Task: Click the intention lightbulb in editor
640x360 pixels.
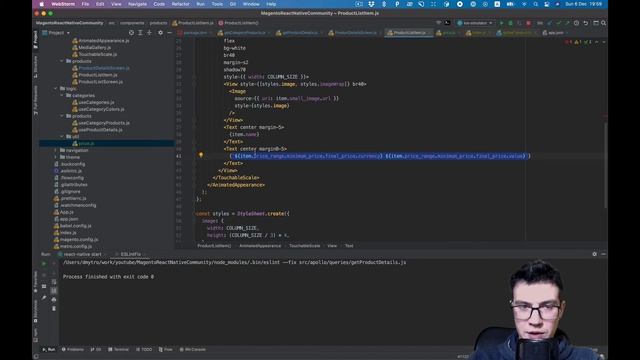Action: (x=200, y=155)
